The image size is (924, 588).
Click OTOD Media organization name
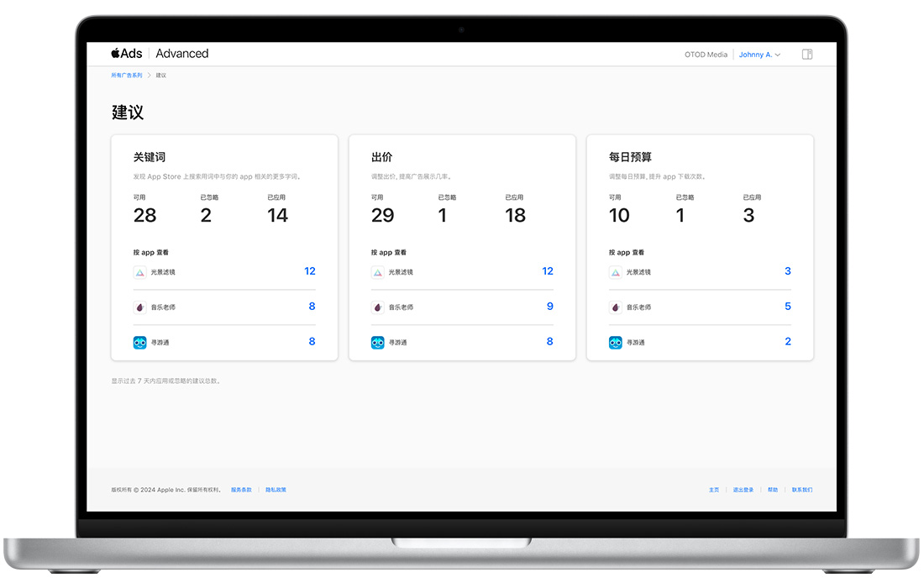click(706, 55)
